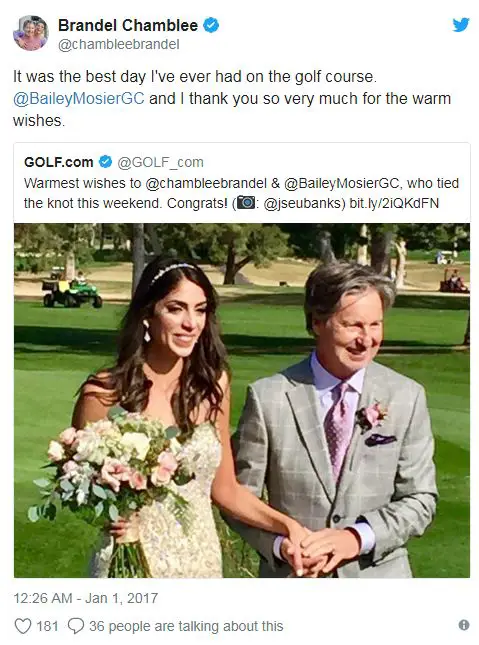Click the 12:26 AM - Jan 1, 2017 timestamp
The width and height of the screenshot is (479, 645).
(86, 598)
